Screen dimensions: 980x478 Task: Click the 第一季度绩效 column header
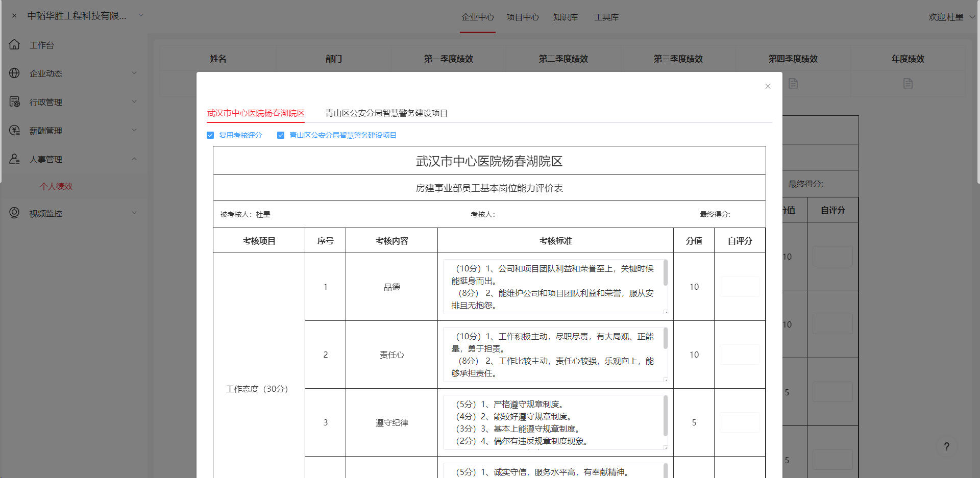tap(449, 59)
